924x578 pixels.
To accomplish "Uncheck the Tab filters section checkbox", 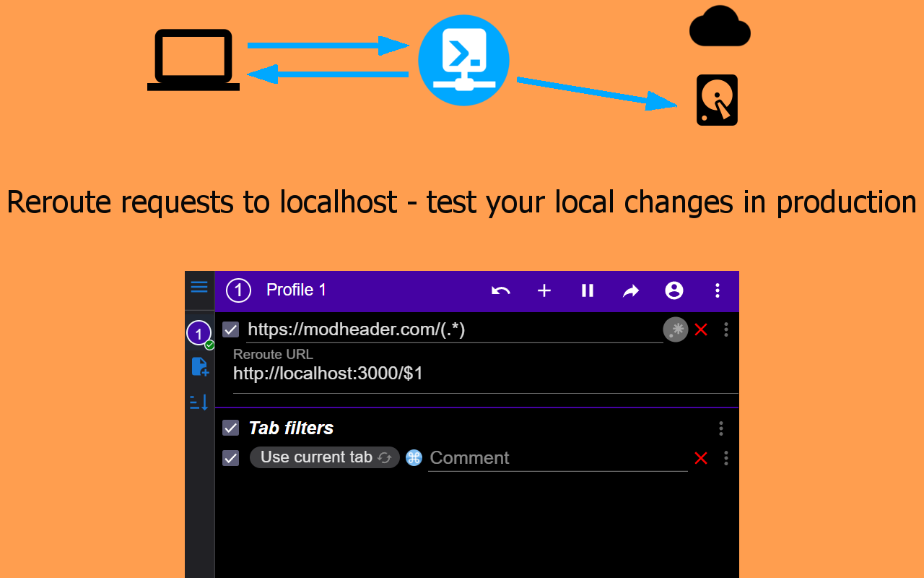I will pos(230,428).
